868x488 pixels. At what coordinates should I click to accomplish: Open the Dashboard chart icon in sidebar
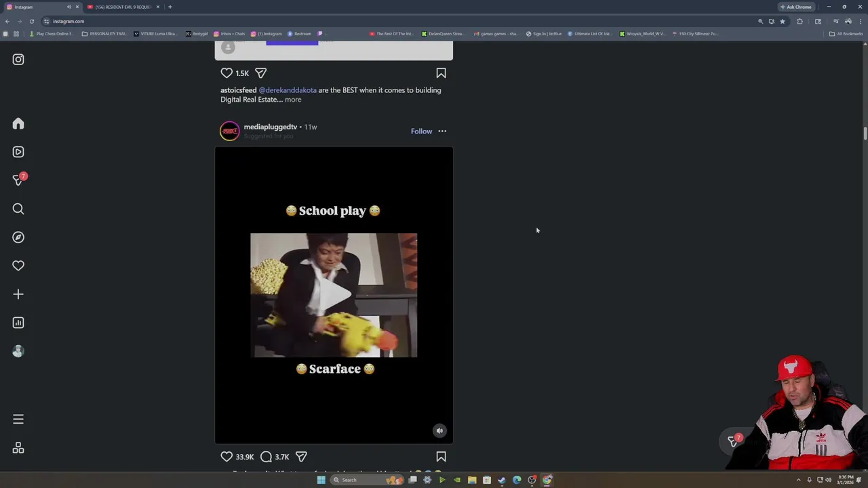coord(18,323)
